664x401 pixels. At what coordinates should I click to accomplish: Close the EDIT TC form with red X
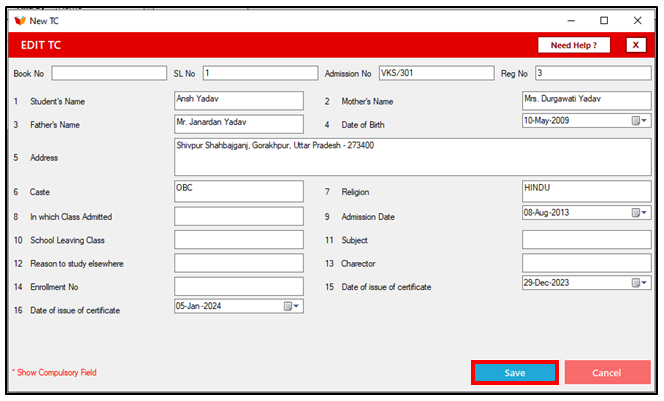coord(636,45)
